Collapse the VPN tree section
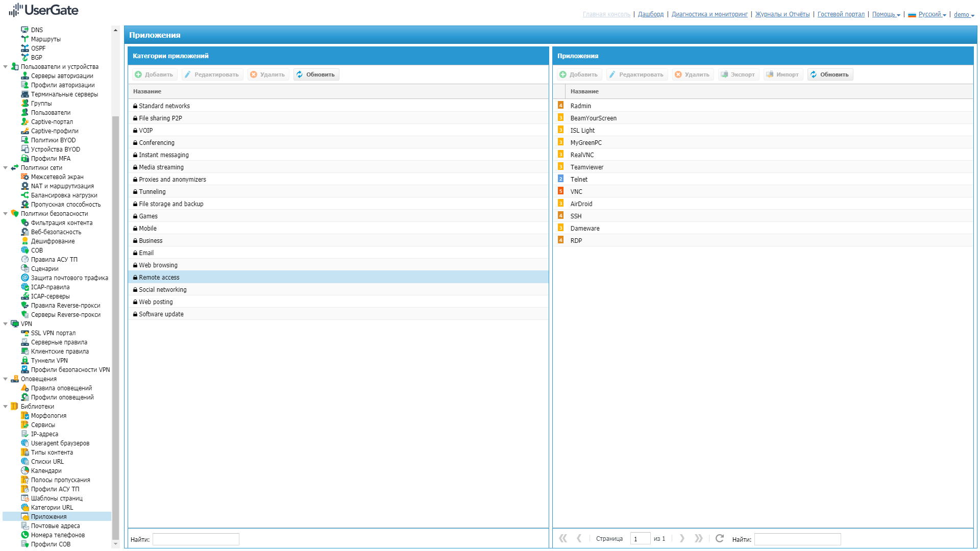Image resolution: width=980 pixels, height=551 pixels. [6, 324]
